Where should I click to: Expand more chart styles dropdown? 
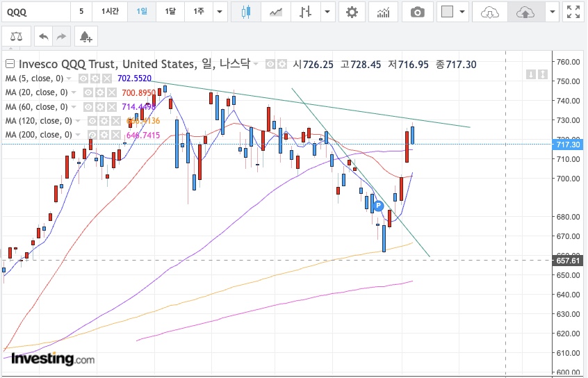(327, 12)
